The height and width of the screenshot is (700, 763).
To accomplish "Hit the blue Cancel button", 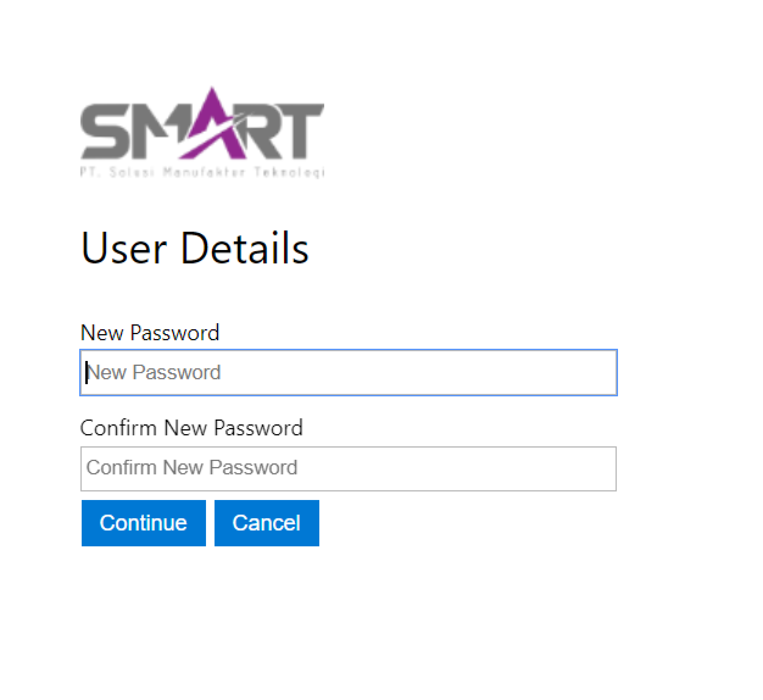I will [x=267, y=523].
